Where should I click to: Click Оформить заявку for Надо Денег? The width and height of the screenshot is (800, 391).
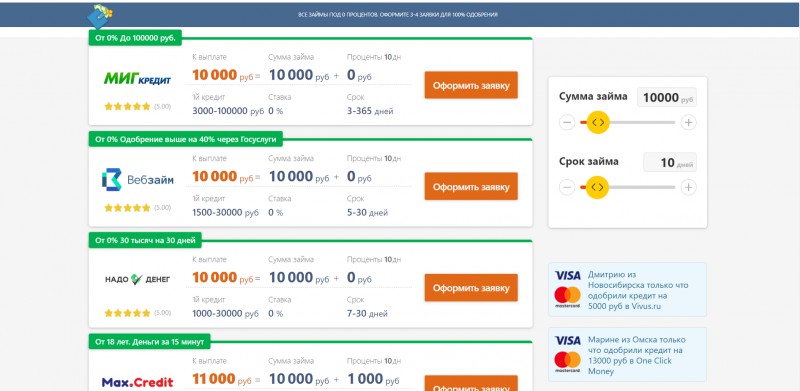(471, 288)
